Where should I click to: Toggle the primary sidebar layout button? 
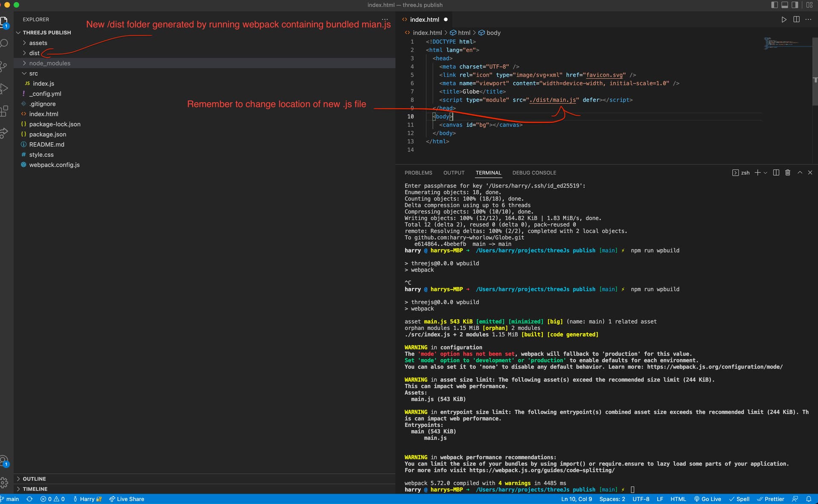774,5
